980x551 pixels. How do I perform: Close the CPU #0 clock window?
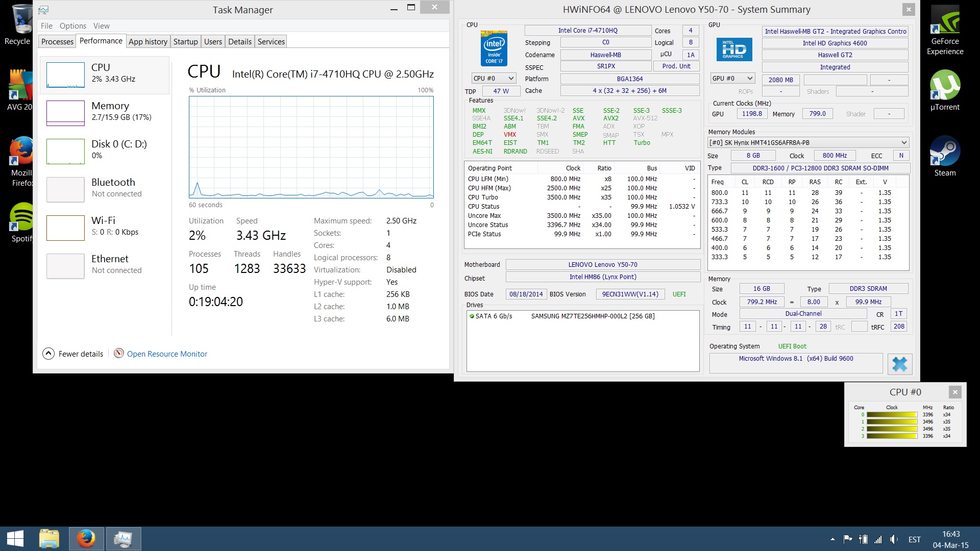click(x=954, y=392)
